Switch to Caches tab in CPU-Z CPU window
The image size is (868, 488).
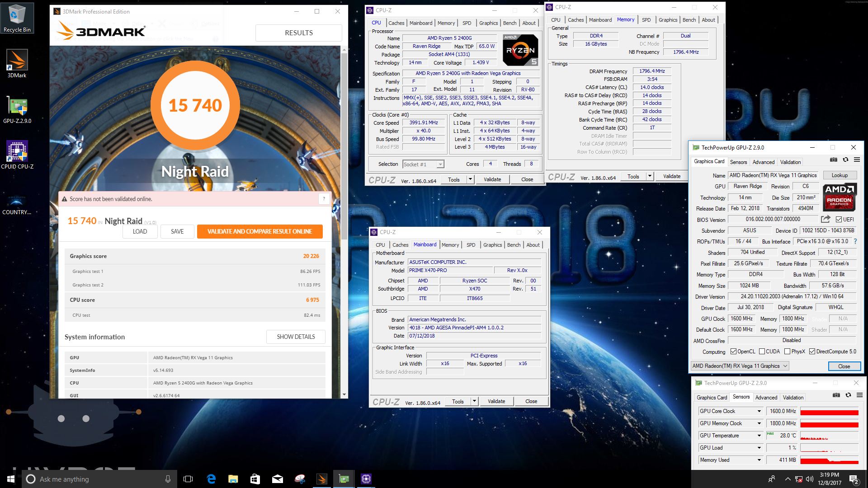point(396,23)
